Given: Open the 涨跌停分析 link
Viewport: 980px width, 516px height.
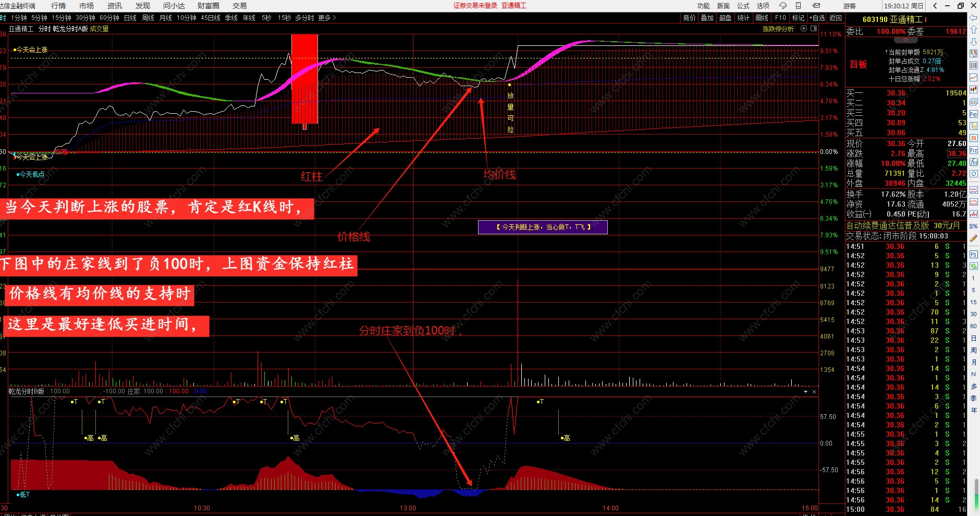Looking at the screenshot, I should point(778,29).
